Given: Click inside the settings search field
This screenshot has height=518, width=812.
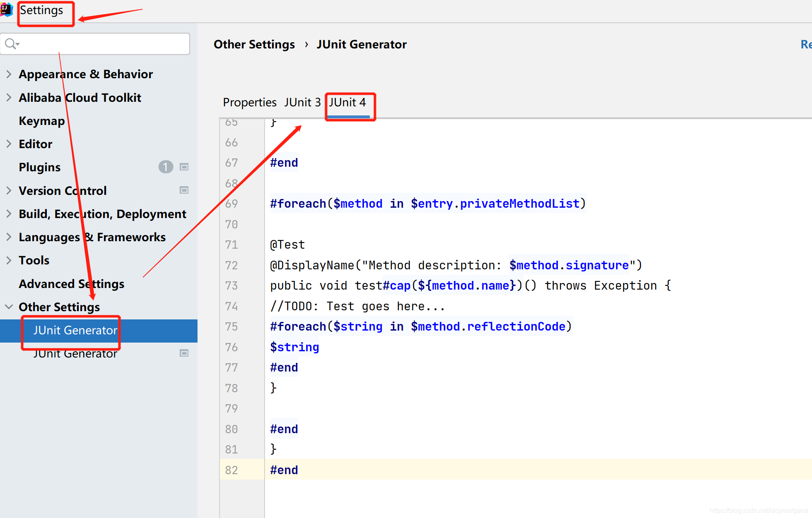Looking at the screenshot, I should 95,43.
